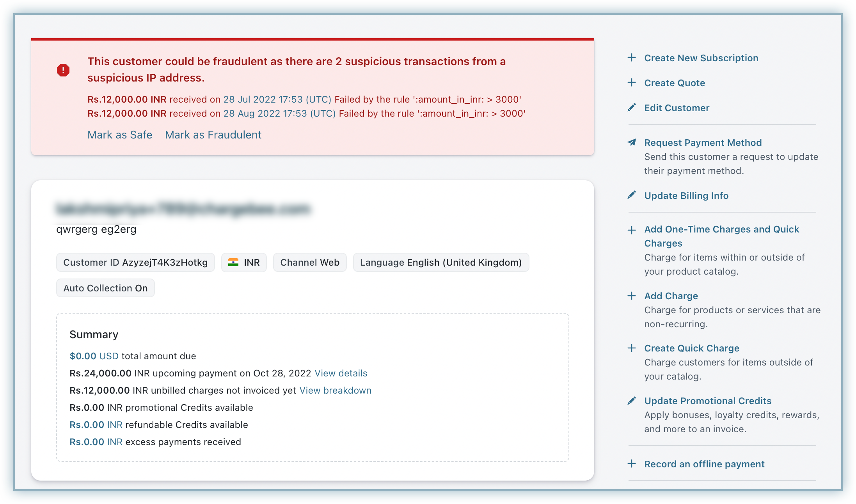Viewport: 856px width, 504px height.
Task: Open 28 Jul 2022 suspicious transaction link
Action: click(x=277, y=99)
